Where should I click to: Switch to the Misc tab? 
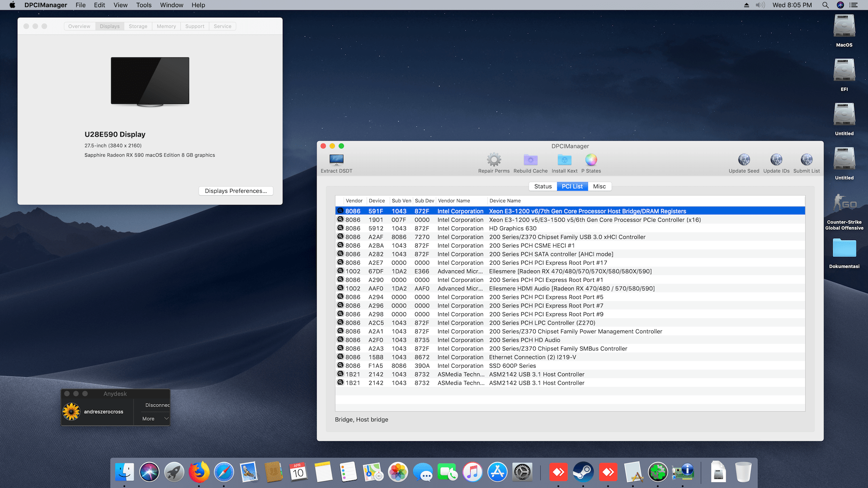[x=599, y=187]
